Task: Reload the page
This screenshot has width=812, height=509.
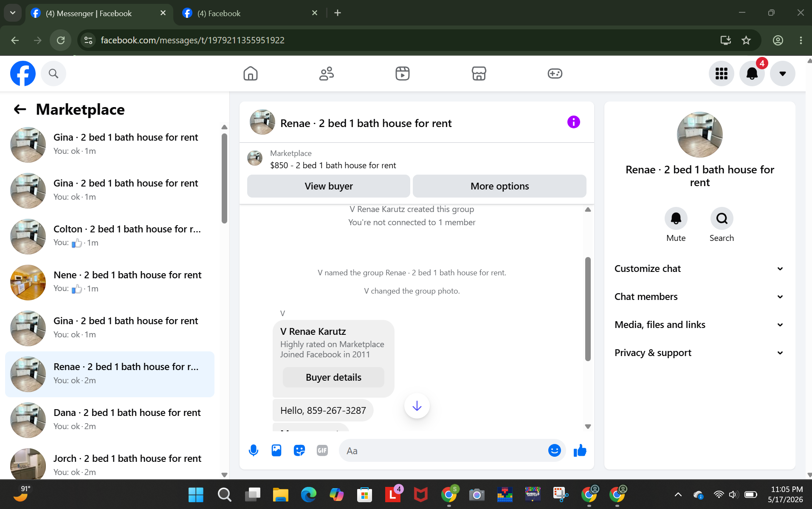Action: point(61,40)
